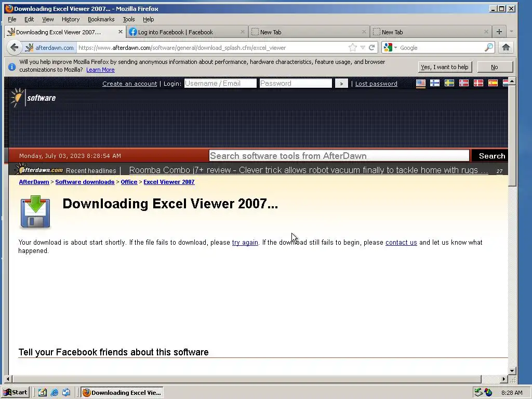Click the 8:28 AM system clock
The image size is (532, 399).
coord(512,393)
